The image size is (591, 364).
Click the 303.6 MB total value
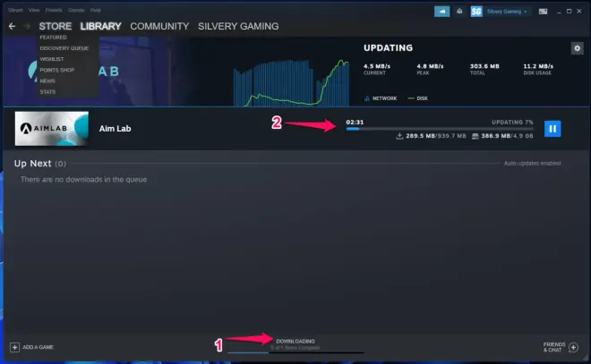(484, 66)
